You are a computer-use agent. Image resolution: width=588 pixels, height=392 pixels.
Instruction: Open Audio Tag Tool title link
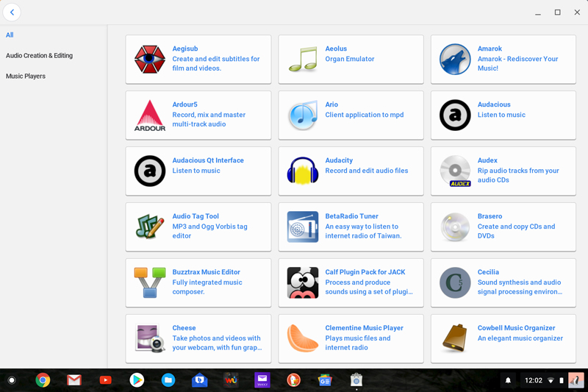point(196,216)
